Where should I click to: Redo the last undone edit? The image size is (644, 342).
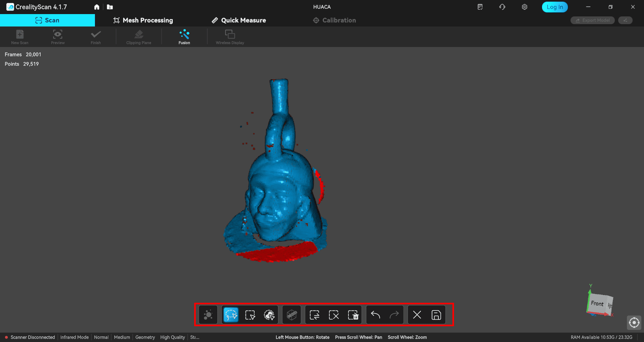(x=394, y=315)
